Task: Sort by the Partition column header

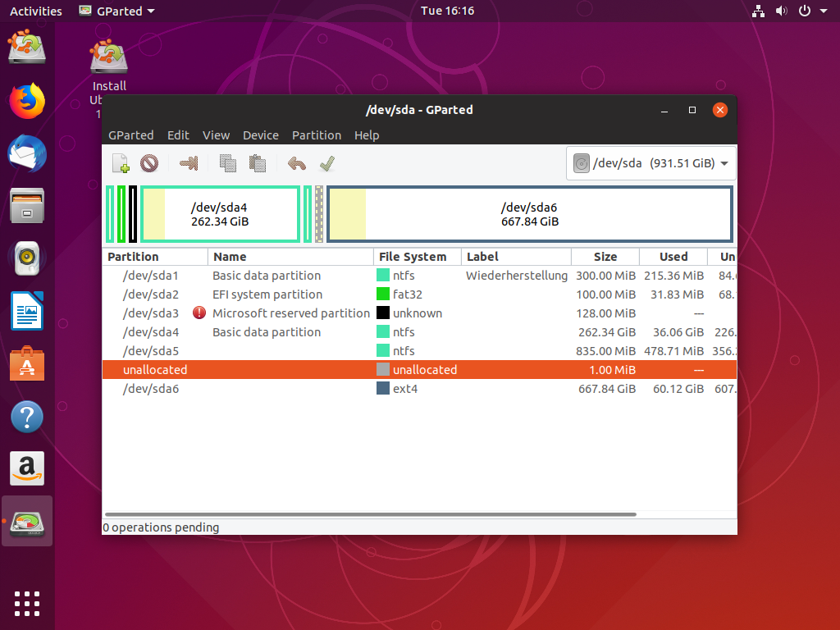Action: click(x=155, y=257)
